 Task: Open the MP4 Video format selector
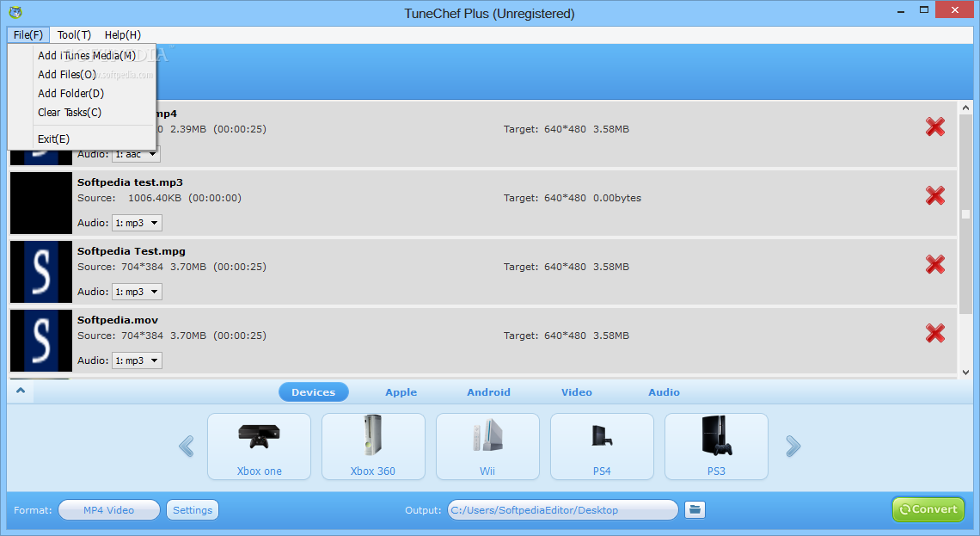click(x=109, y=509)
